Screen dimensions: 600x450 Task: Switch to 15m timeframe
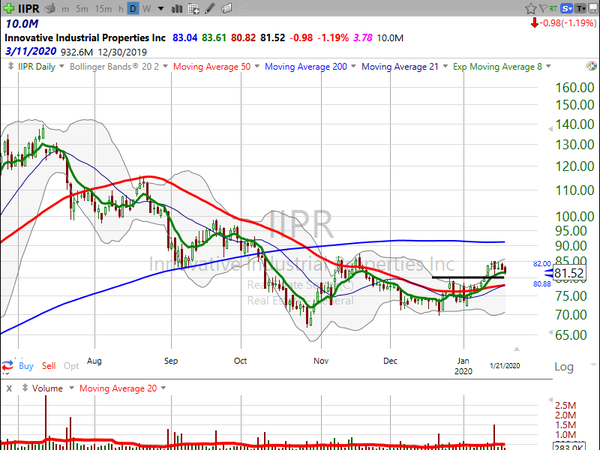103,8
